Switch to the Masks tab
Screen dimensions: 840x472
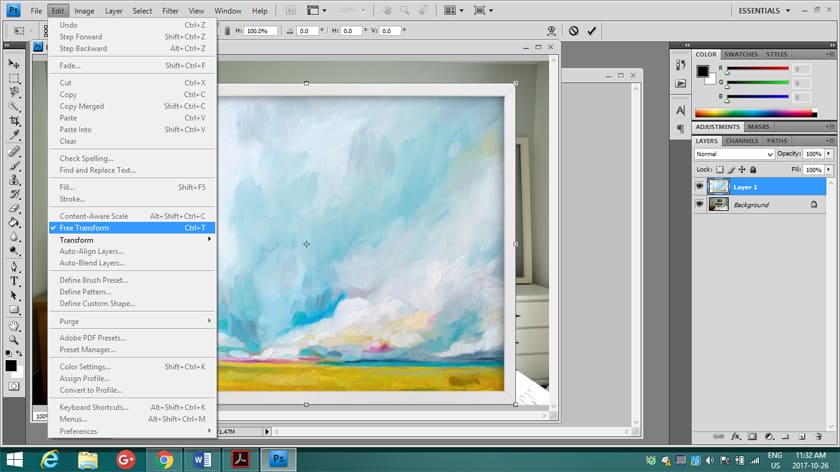click(x=759, y=127)
